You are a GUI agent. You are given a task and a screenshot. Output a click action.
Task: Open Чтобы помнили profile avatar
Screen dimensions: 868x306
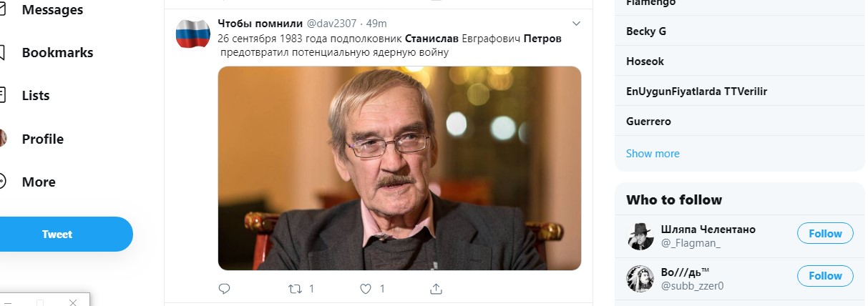point(192,33)
